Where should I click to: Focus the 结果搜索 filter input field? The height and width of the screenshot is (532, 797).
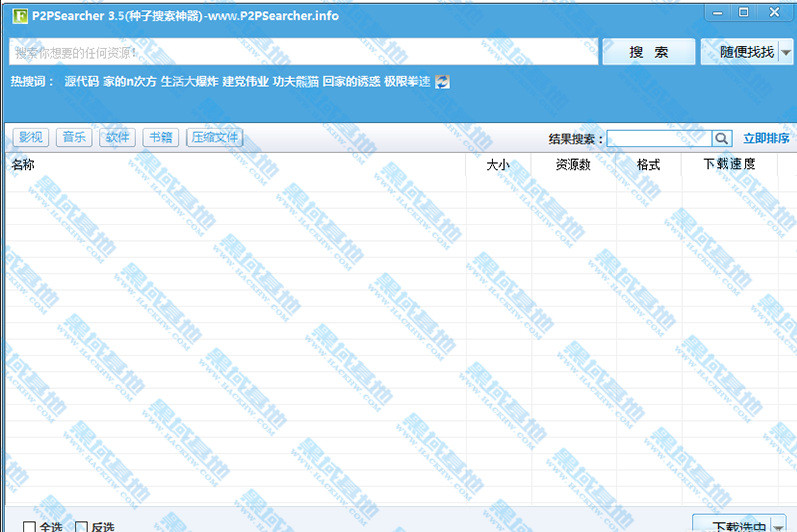659,138
